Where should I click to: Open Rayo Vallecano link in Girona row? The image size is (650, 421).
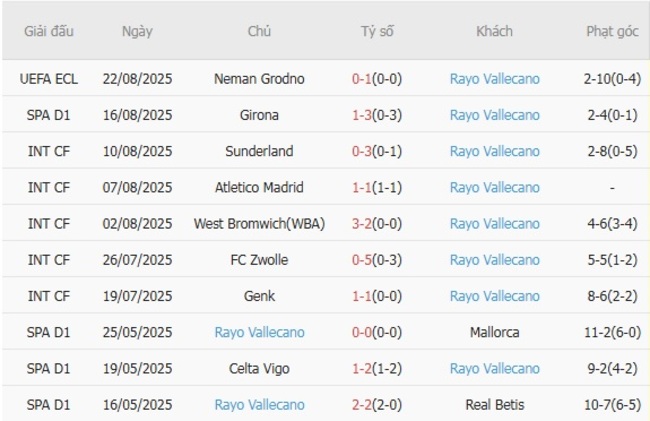[x=494, y=115]
